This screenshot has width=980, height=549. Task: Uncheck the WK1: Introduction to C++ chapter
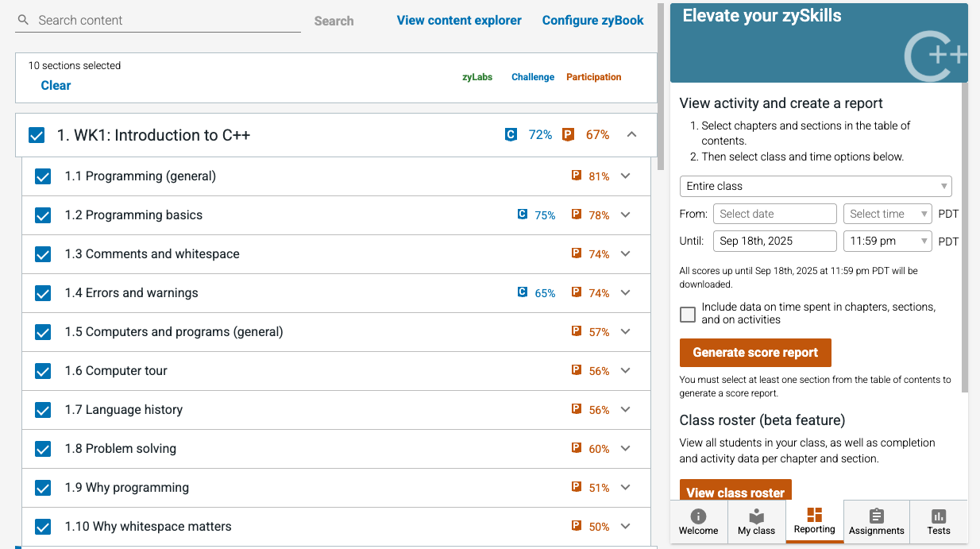37,135
